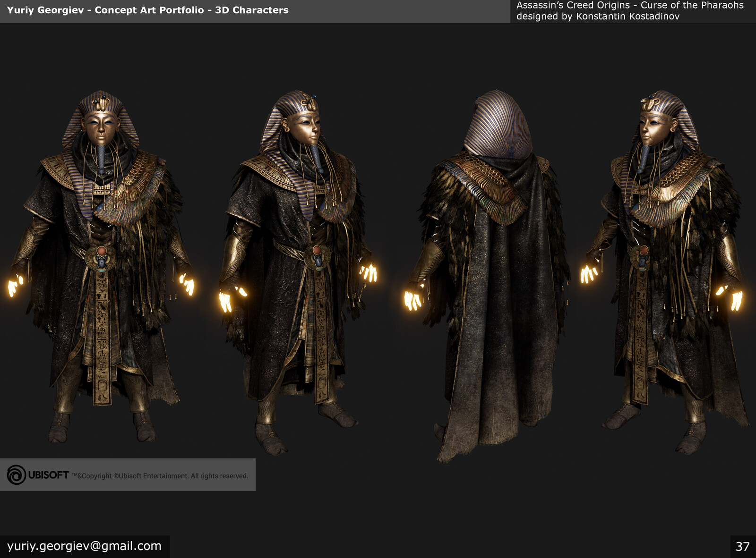Select the front-facing pharaoh character render
This screenshot has height=558, width=756.
101,267
